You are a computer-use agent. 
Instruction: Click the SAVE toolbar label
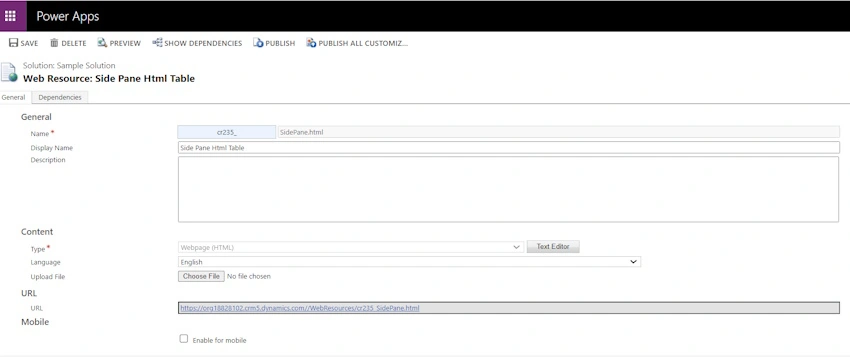(29, 43)
